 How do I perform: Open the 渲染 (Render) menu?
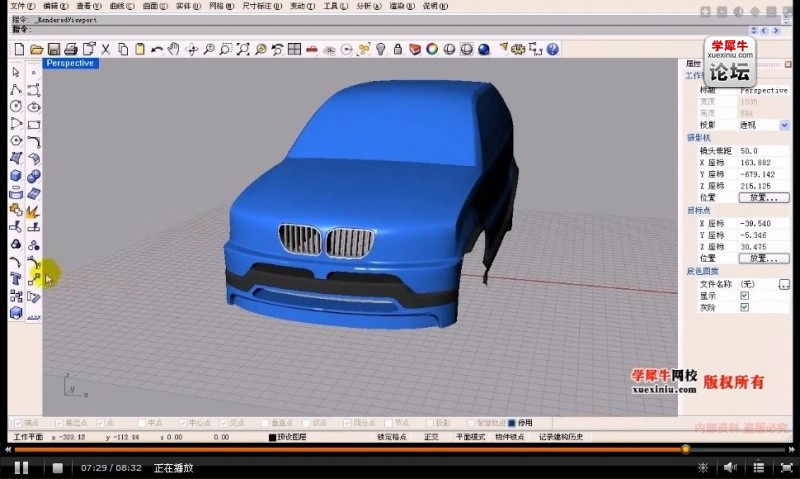coord(402,6)
